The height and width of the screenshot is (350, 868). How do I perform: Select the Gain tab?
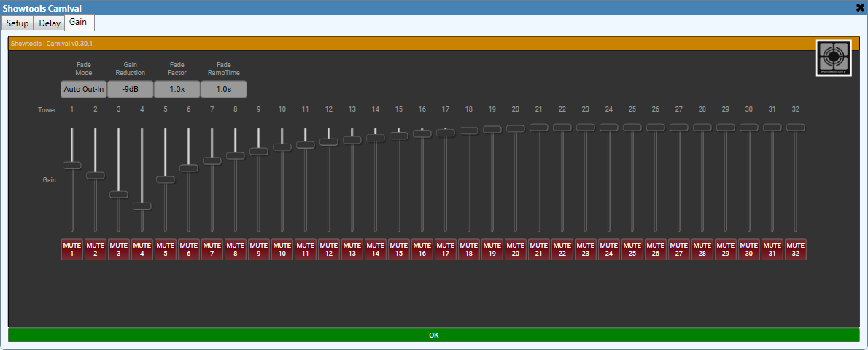[78, 22]
